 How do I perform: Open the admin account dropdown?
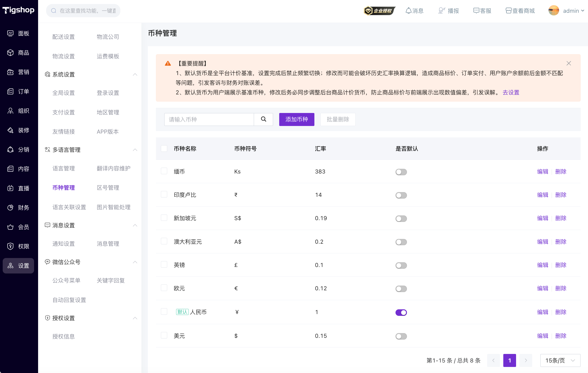[573, 11]
